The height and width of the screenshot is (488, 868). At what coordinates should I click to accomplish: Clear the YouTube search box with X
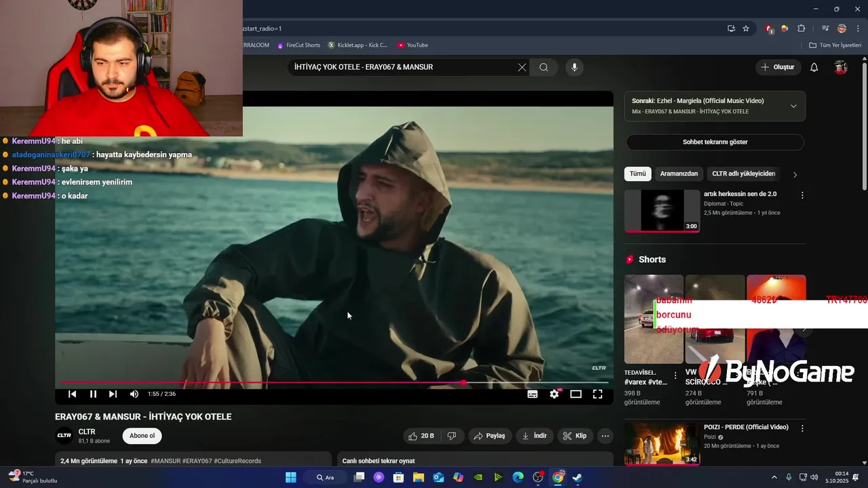click(x=521, y=67)
